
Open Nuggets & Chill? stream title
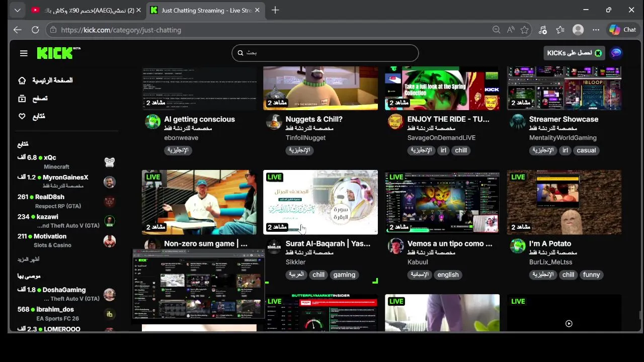point(314,119)
